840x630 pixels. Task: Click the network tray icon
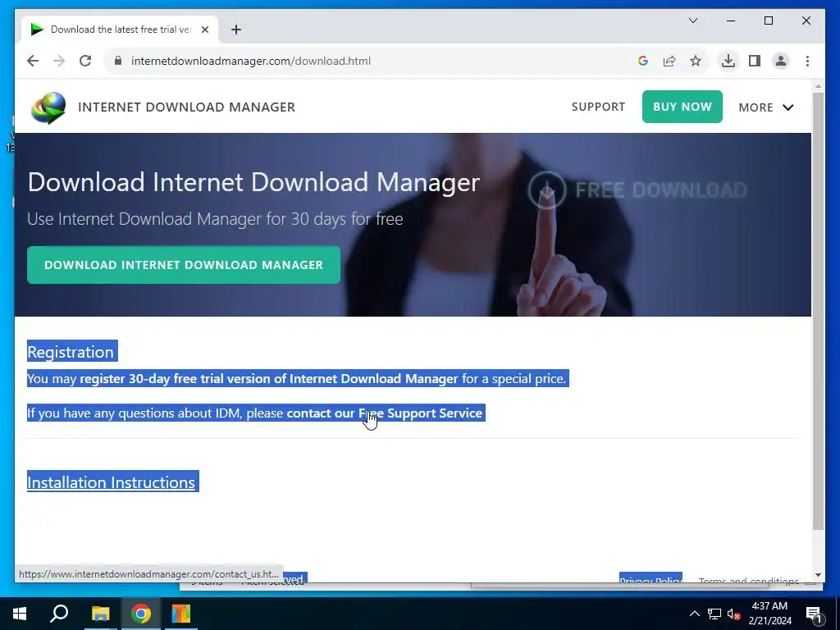[x=714, y=614]
